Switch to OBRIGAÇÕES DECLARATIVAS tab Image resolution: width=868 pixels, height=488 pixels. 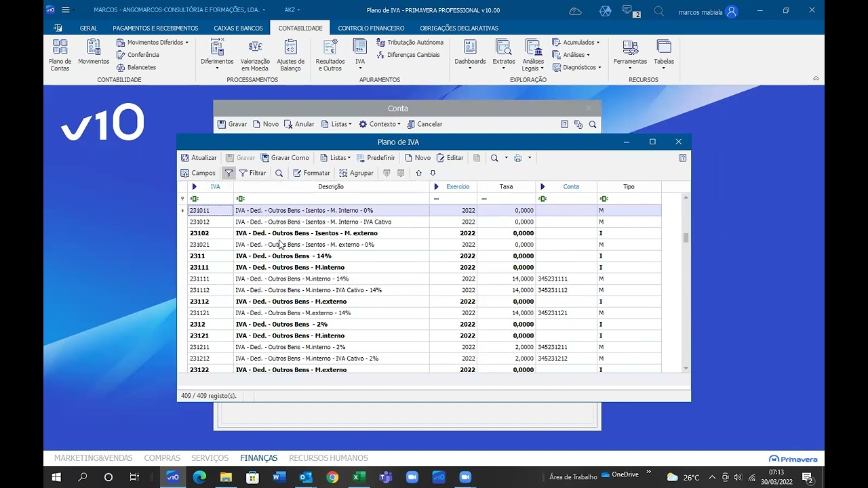459,28
